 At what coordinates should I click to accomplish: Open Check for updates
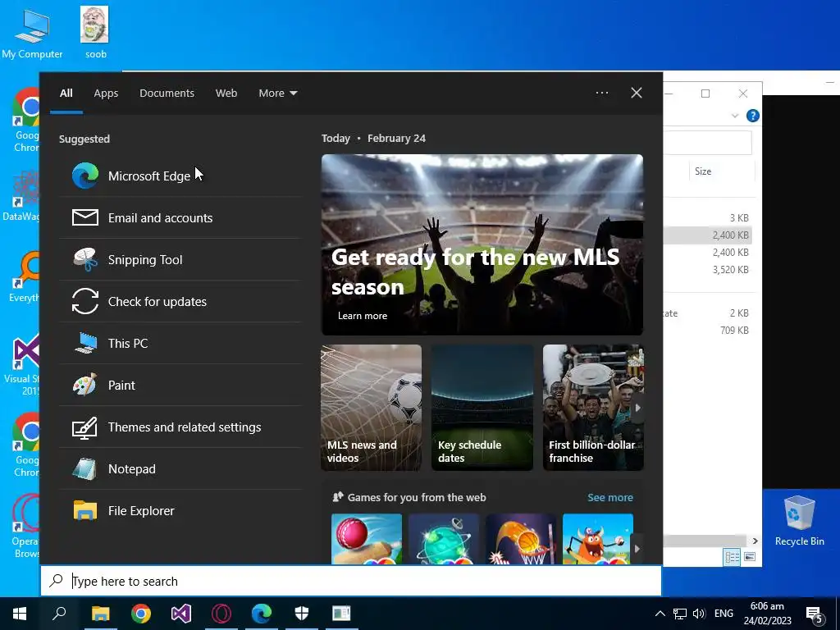coord(180,301)
